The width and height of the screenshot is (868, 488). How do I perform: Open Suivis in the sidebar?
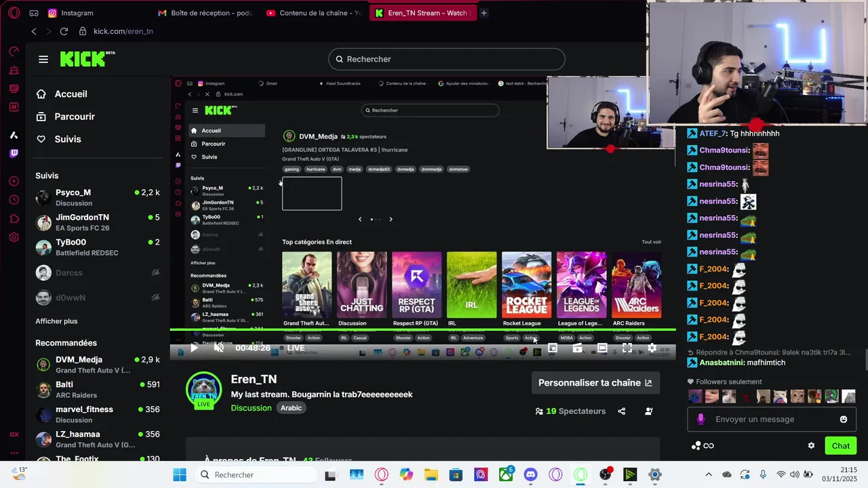tap(68, 139)
